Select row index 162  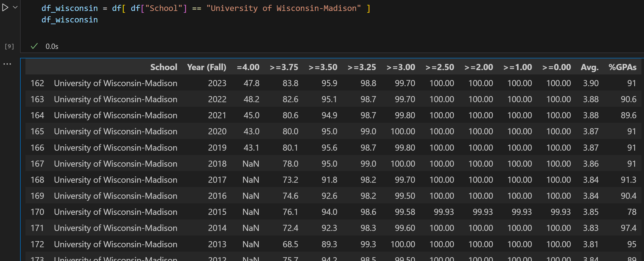(x=37, y=83)
